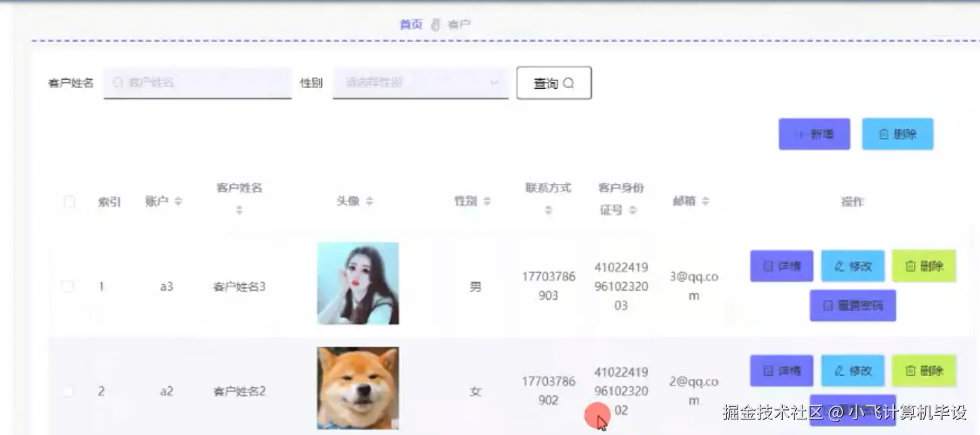Click 重置密码 for customer a3
Viewport: 980px width, 435px height.
point(853,305)
